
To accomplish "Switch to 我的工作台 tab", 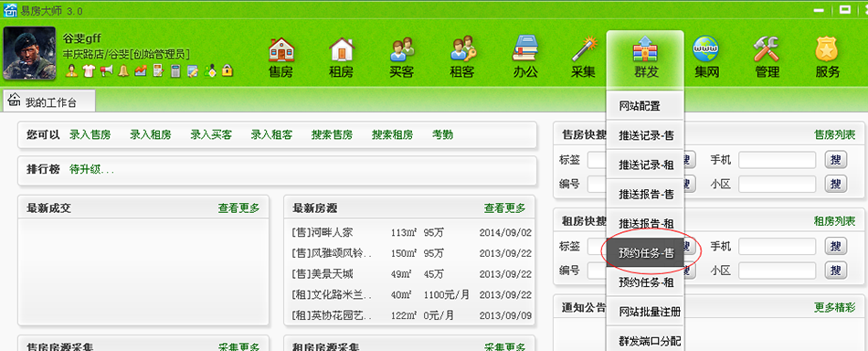I will (50, 101).
